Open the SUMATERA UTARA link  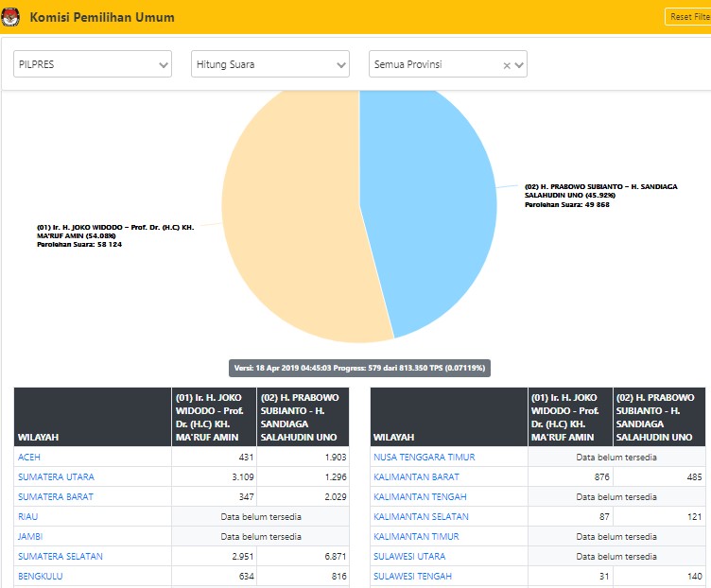click(56, 477)
